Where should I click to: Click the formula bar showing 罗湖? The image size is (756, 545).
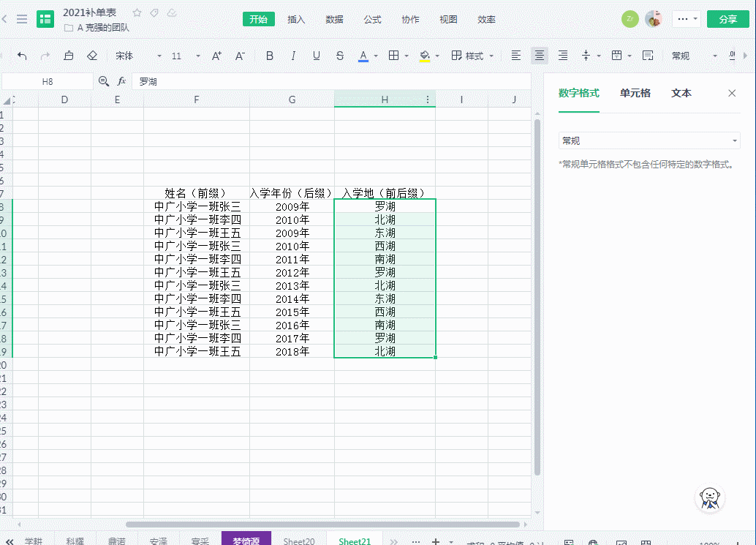332,81
